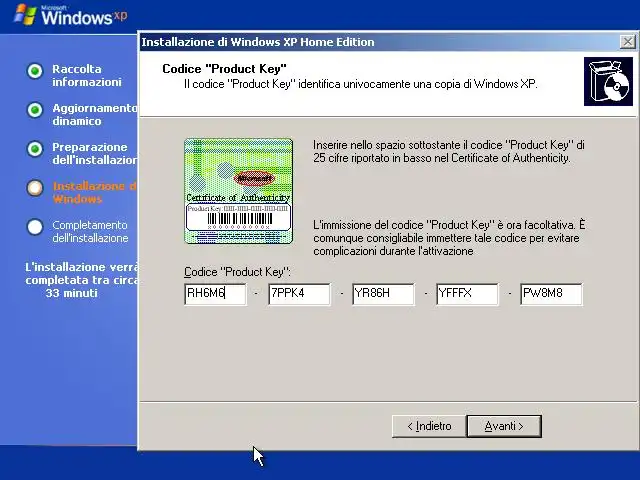Click the 'Codice "Product Key"' page heading

(x=224, y=69)
